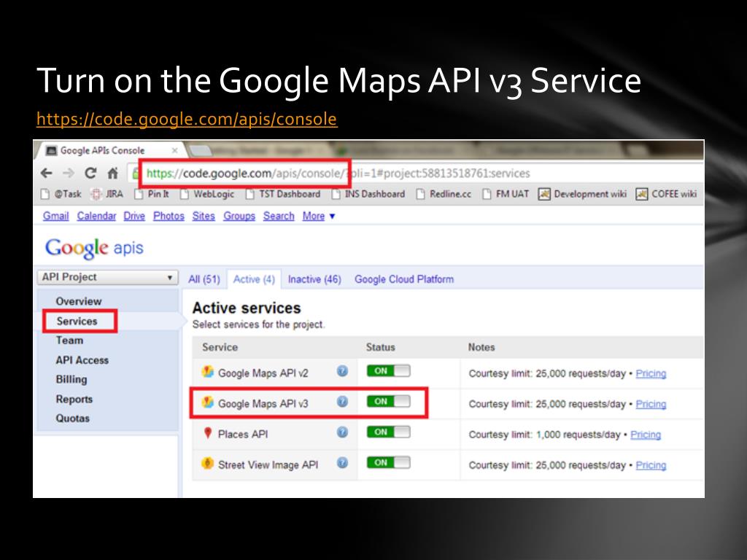The width and height of the screenshot is (747, 560).
Task: Show the All (51) services tab
Action: (x=204, y=279)
